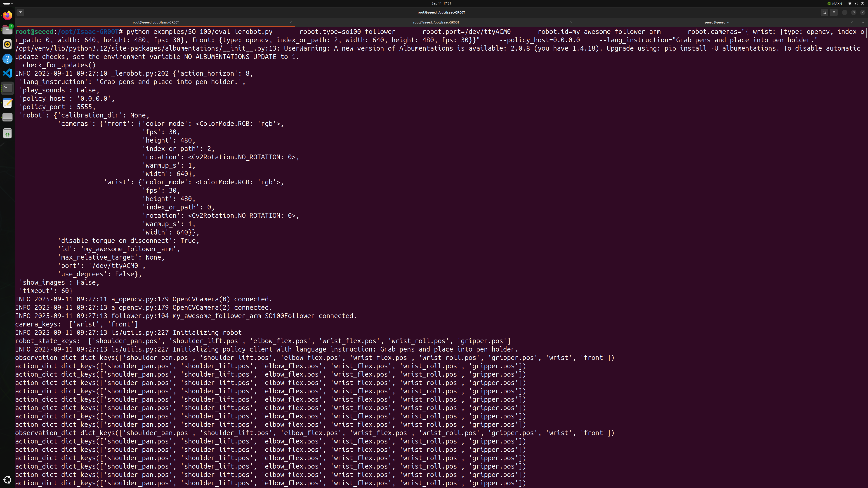Launch Visual Studio Code from dock
Image resolution: width=868 pixels, height=488 pixels.
[x=7, y=73]
